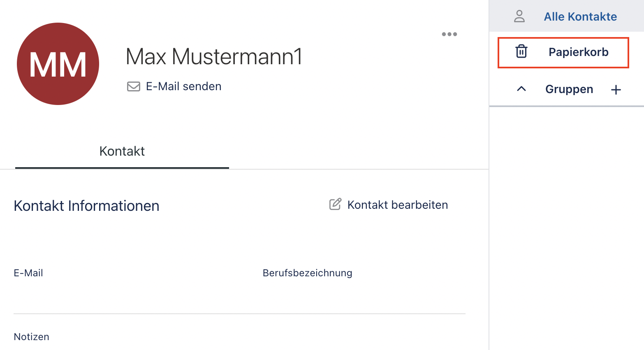Screen dimensions: 644x350
Task: Click the MM contact avatar circle
Action: click(58, 64)
